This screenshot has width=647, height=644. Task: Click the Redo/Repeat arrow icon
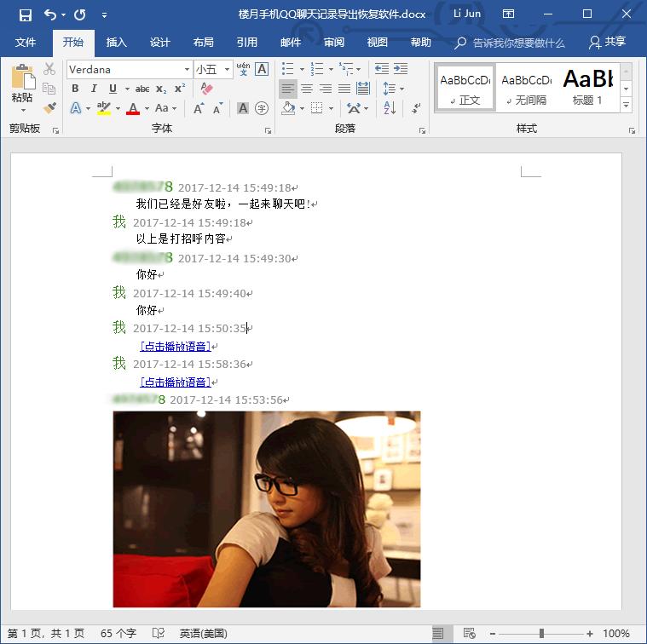tap(79, 15)
